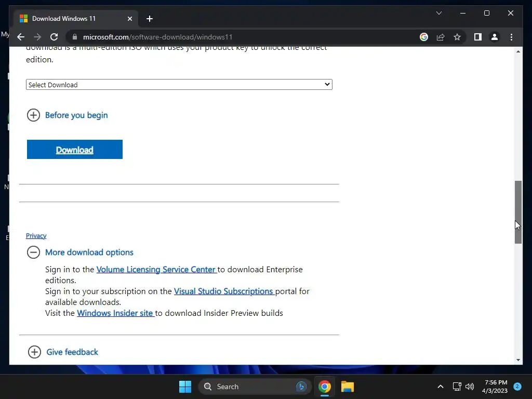The image size is (532, 399).
Task: Share this page via share icon
Action: (x=441, y=37)
